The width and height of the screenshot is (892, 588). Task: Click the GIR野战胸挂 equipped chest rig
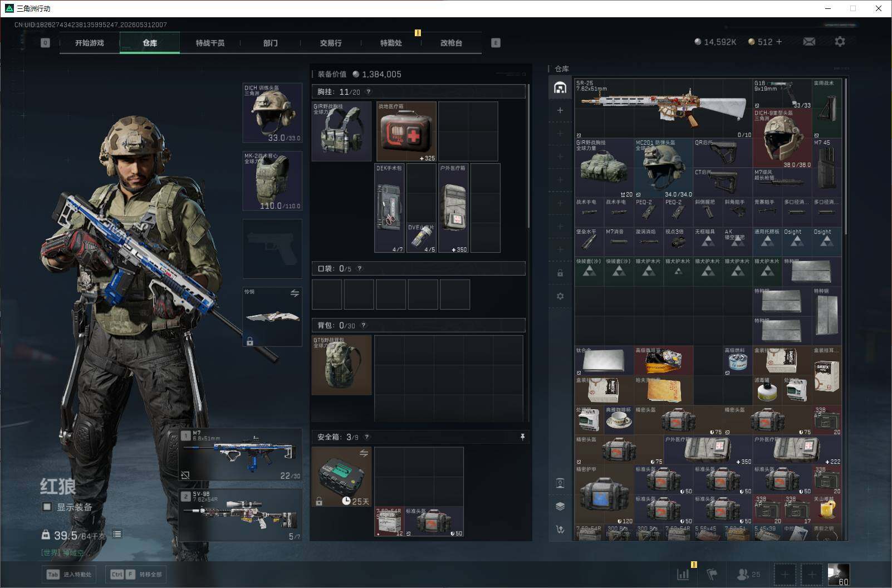click(x=342, y=131)
